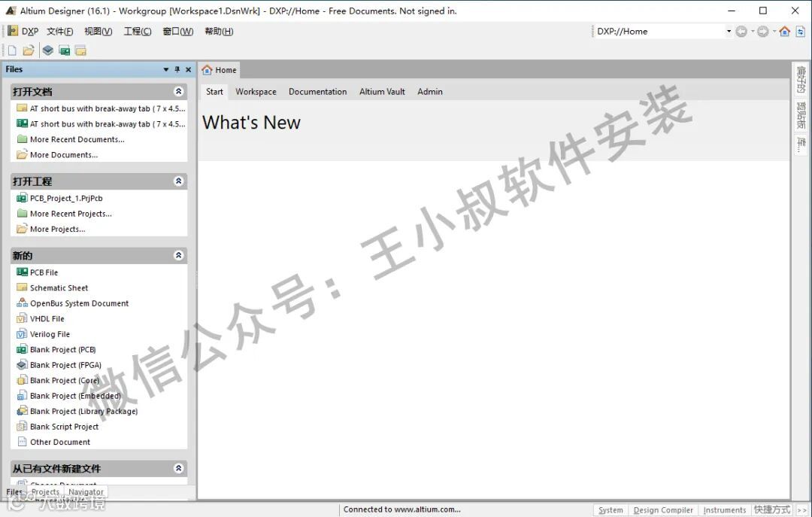Open the DXP menu
The image size is (812, 517).
(30, 32)
